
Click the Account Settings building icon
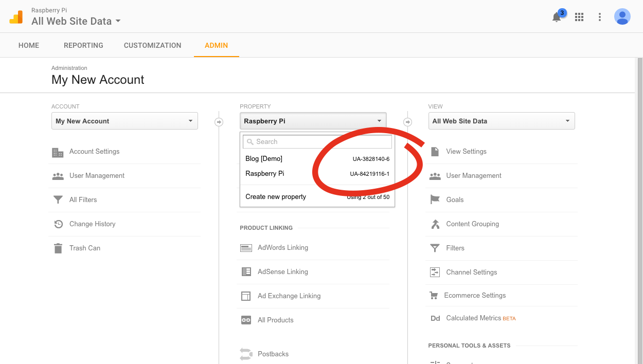coord(58,152)
